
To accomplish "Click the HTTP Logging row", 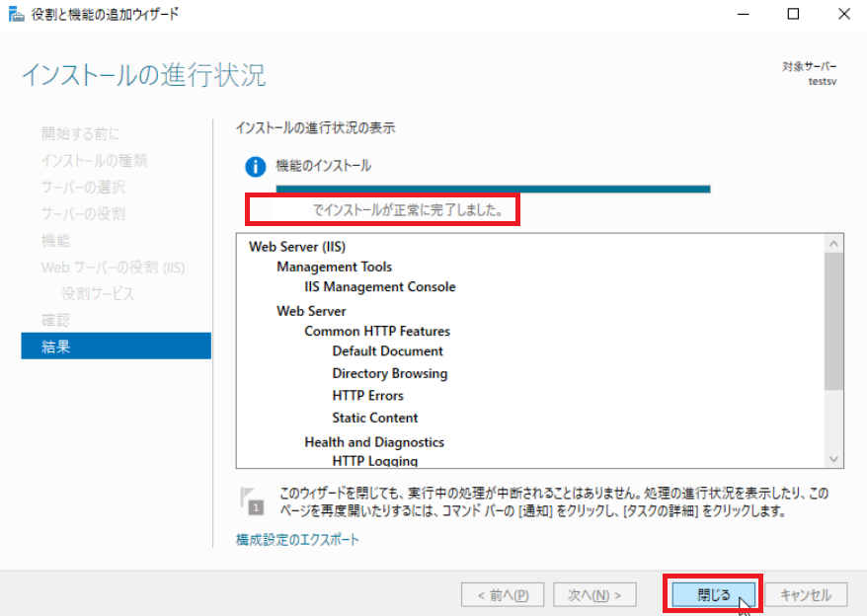I will click(375, 461).
